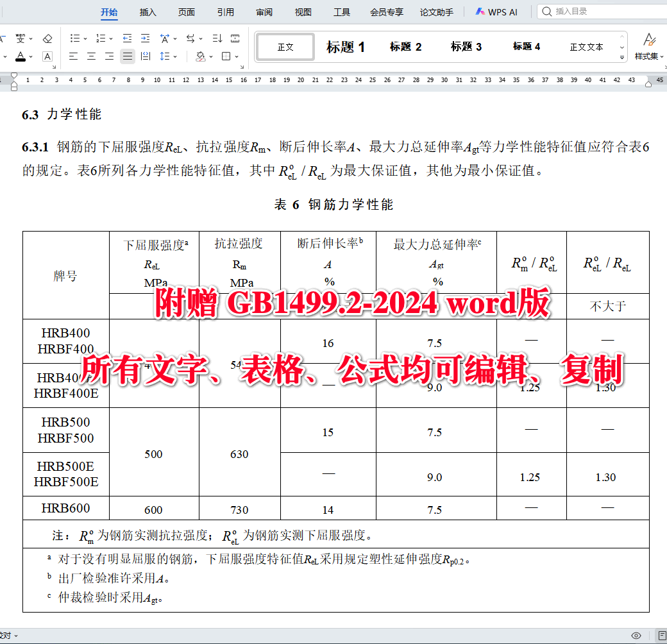This screenshot has width=667, height=644.
Task: Align text to the right
Action: pos(109,56)
